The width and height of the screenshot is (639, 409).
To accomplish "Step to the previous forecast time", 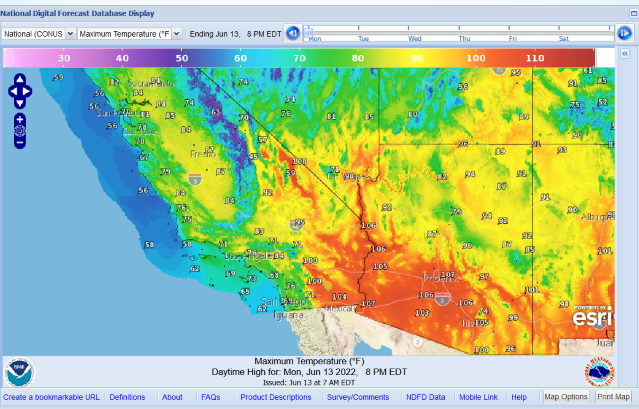I will (293, 33).
